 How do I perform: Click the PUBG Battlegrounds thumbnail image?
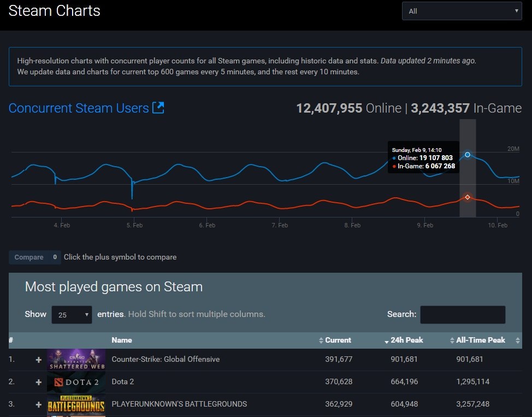pyautogui.click(x=76, y=404)
